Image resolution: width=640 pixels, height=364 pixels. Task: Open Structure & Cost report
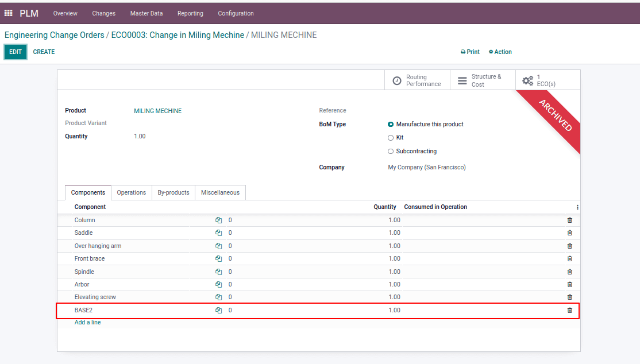pyautogui.click(x=483, y=80)
